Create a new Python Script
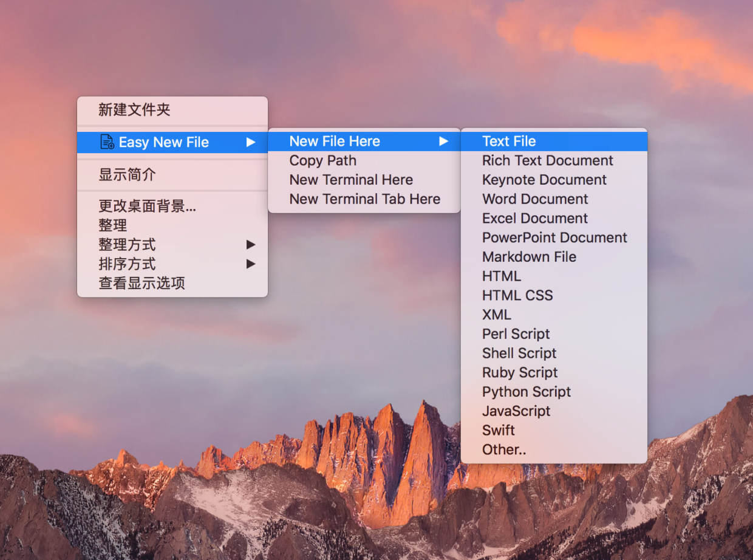This screenshot has width=753, height=560. point(554,392)
